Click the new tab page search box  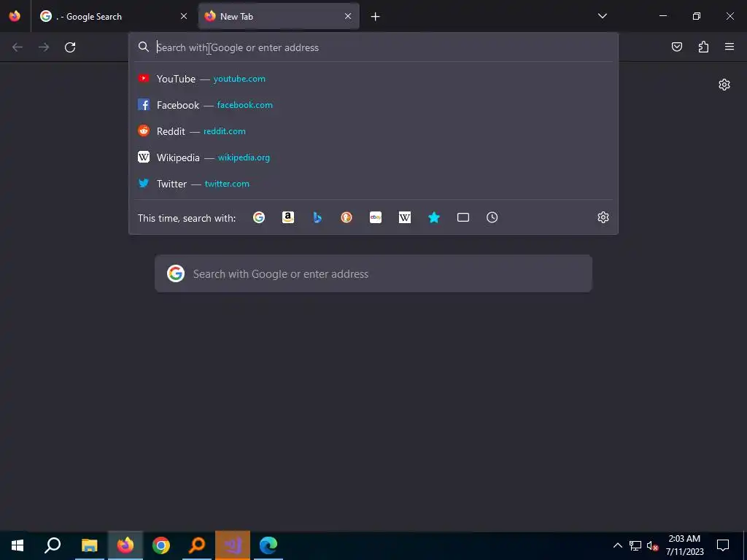tap(373, 274)
